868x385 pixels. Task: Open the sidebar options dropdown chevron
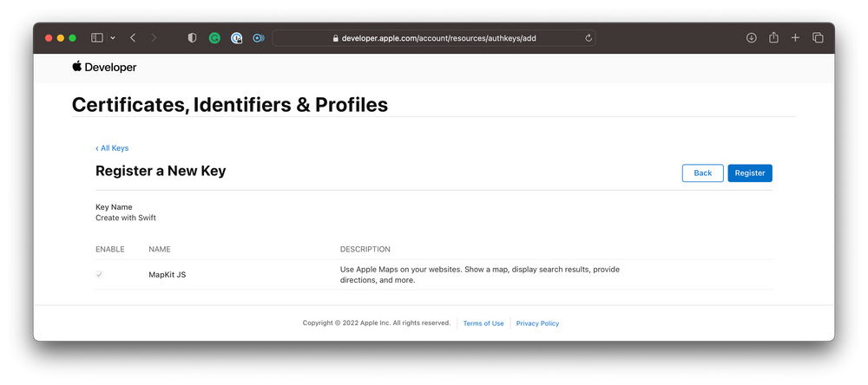pyautogui.click(x=112, y=38)
